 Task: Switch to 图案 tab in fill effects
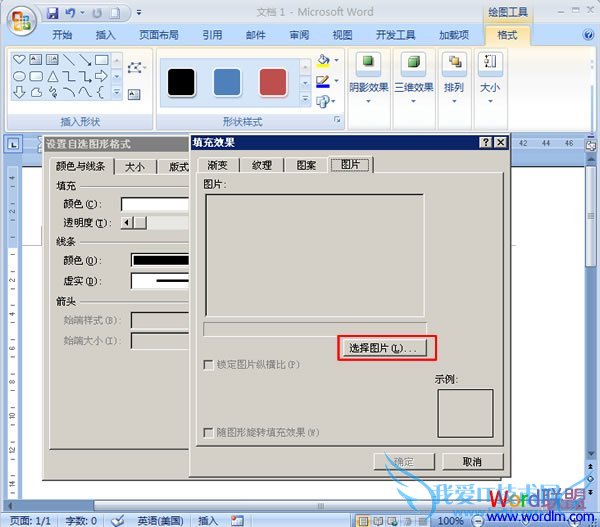pyautogui.click(x=306, y=165)
